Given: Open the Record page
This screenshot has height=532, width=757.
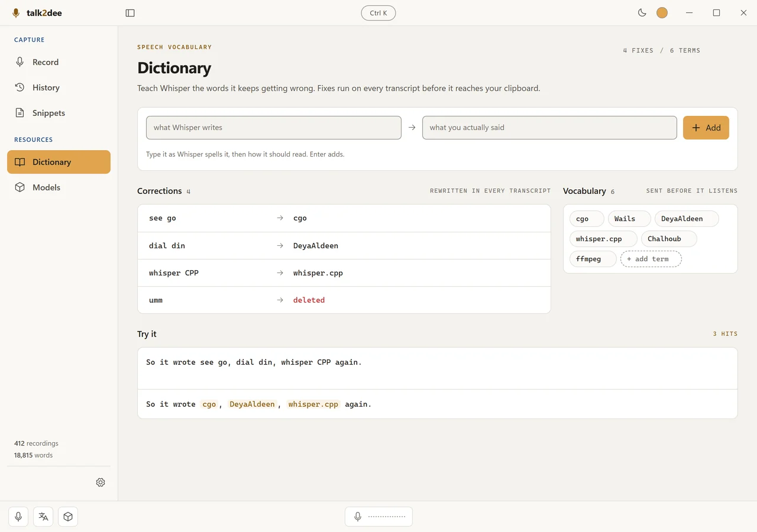Looking at the screenshot, I should point(59,62).
